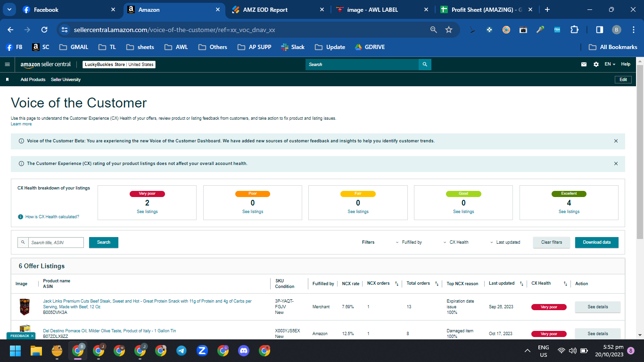644x362 pixels.
Task: Open the Chrome tab search chevron
Action: tap(9, 9)
